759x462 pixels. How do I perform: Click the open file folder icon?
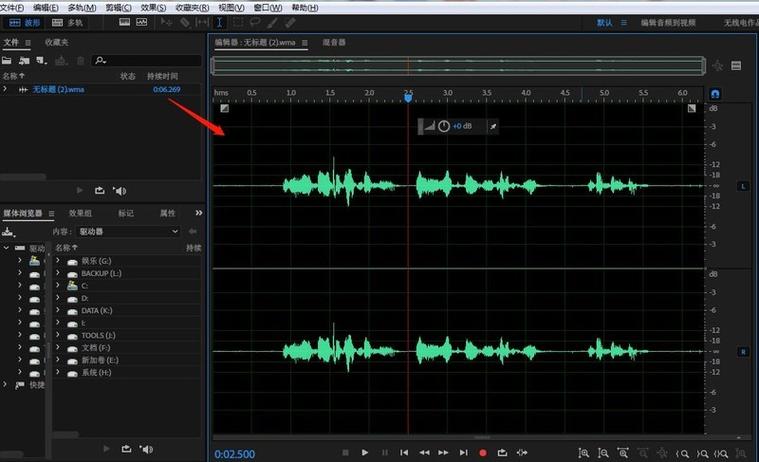pos(8,60)
